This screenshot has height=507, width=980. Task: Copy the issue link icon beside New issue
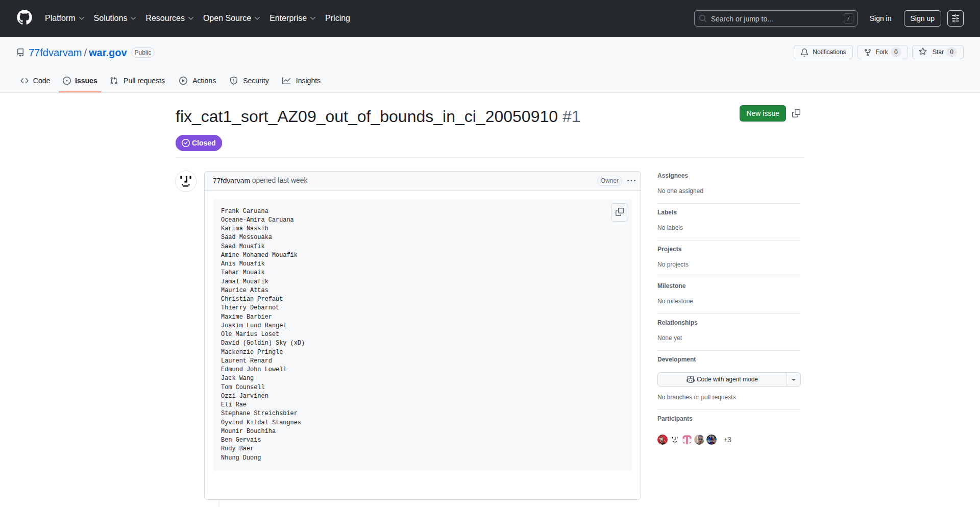coord(796,113)
